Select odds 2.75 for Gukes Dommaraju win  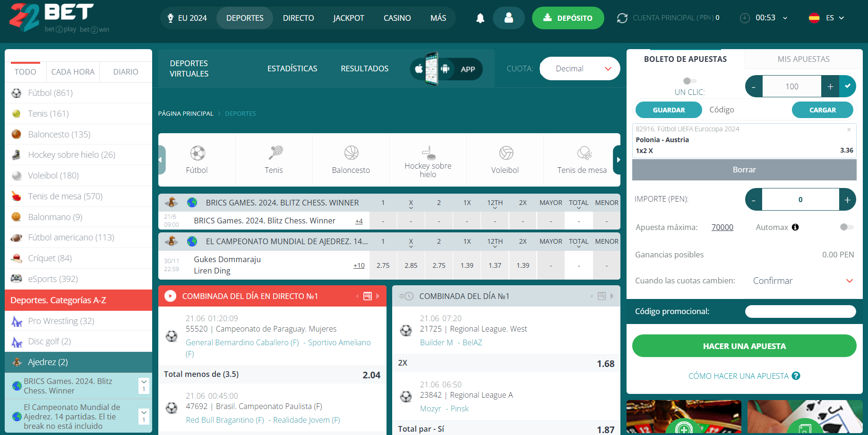point(383,265)
